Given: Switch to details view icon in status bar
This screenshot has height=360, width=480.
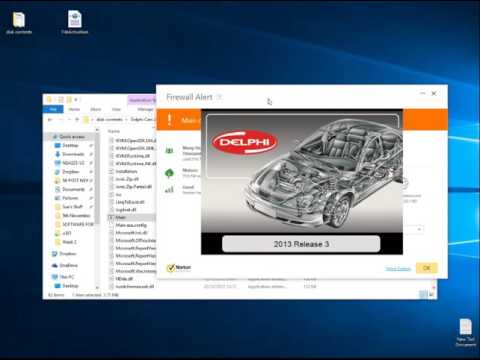Looking at the screenshot, I should click(x=423, y=294).
